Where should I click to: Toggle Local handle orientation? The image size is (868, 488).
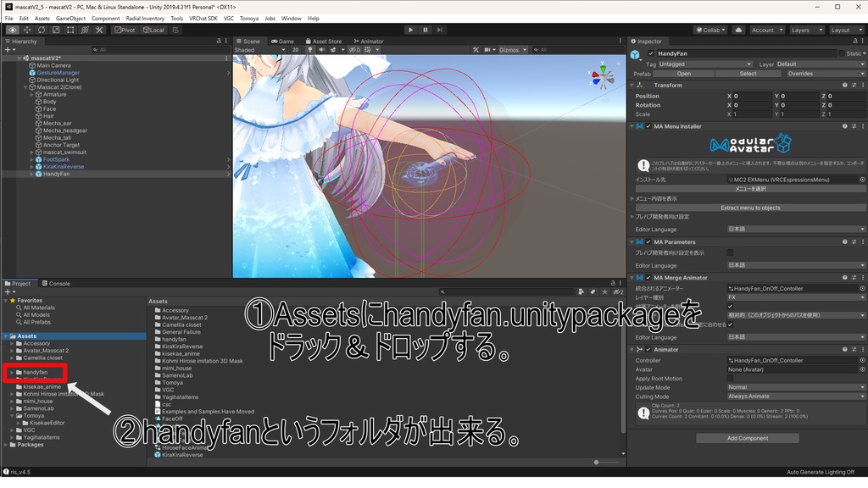pyautogui.click(x=153, y=30)
